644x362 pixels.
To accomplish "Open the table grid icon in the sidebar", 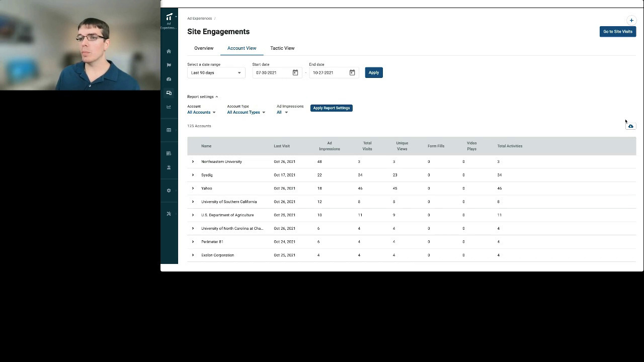I will 169,130.
